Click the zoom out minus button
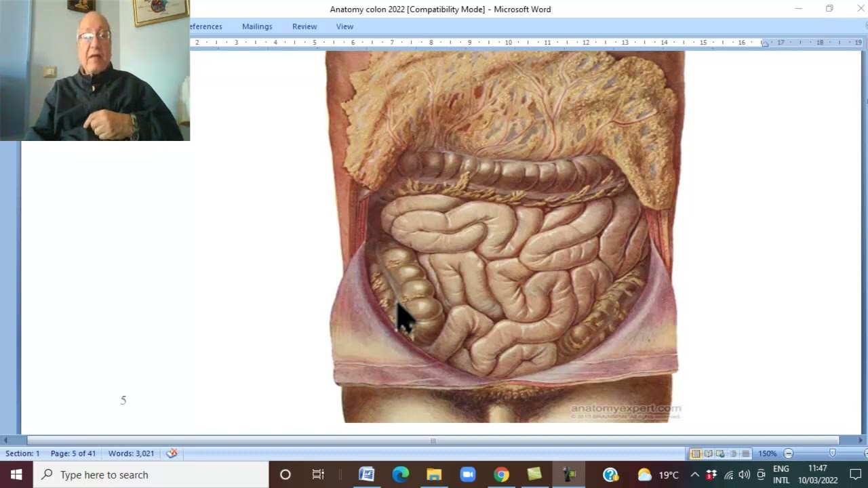868x488 pixels. pos(788,453)
